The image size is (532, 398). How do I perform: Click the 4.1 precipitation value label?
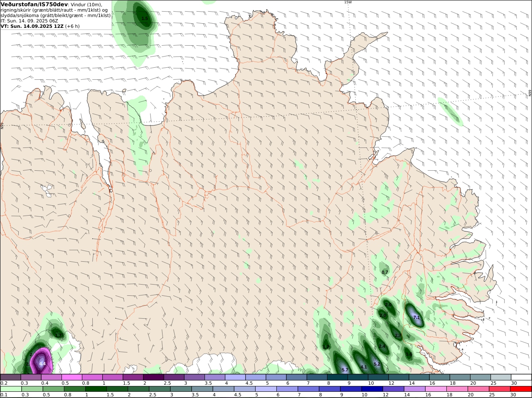point(364,367)
